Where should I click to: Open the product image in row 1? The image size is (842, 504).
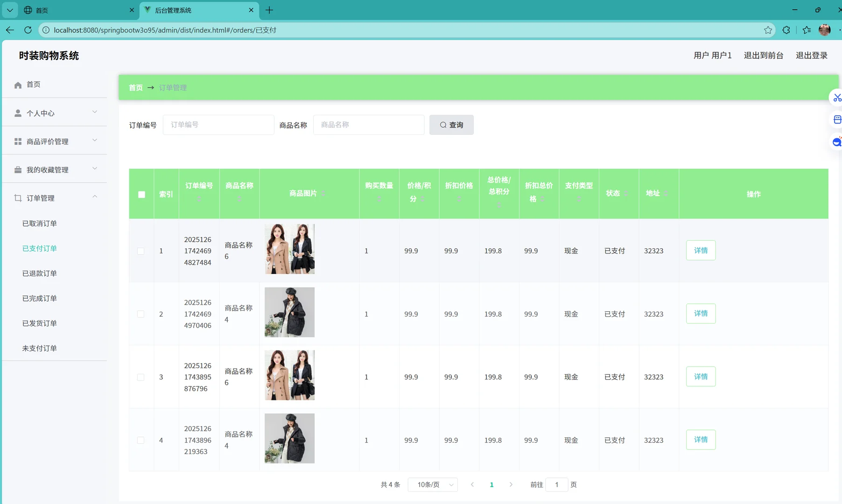point(289,249)
